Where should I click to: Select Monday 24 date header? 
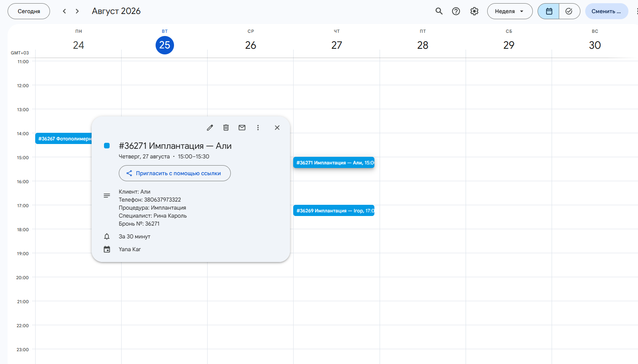coord(78,45)
